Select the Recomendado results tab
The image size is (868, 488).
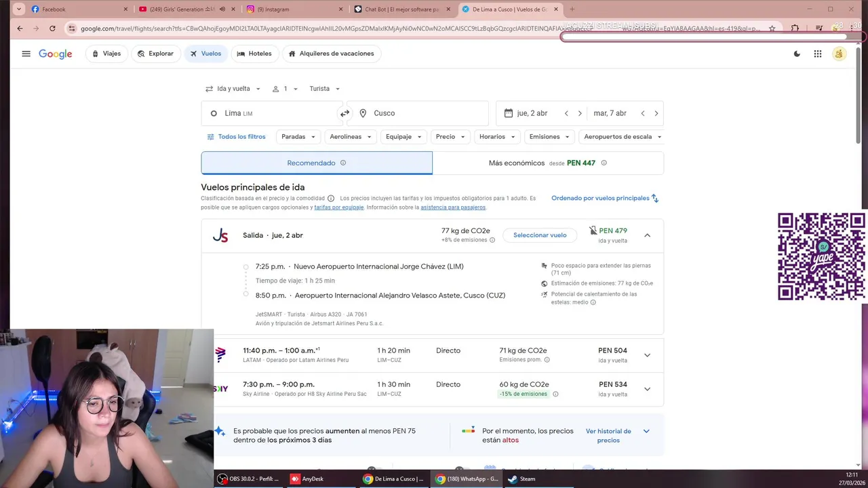coord(317,163)
